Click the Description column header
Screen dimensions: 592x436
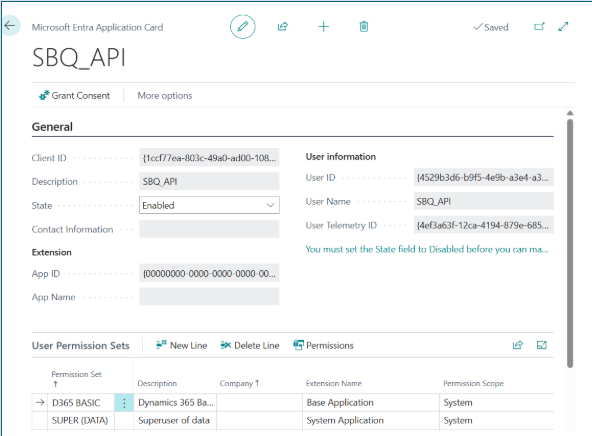(x=157, y=383)
